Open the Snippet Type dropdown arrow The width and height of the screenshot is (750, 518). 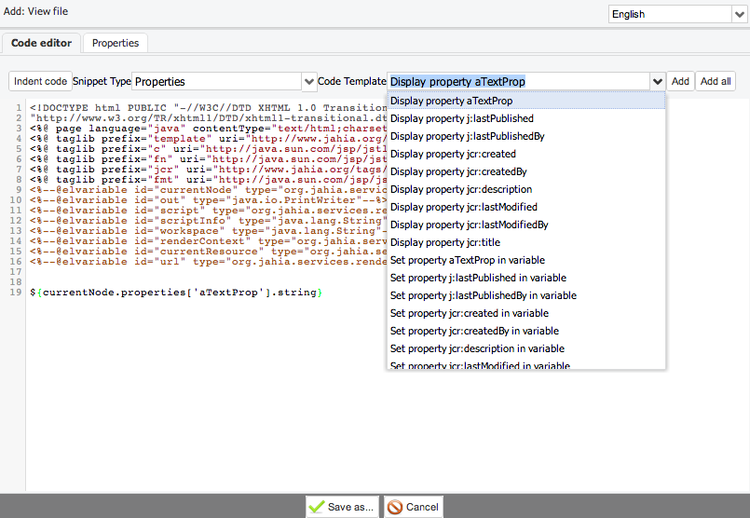(x=309, y=82)
